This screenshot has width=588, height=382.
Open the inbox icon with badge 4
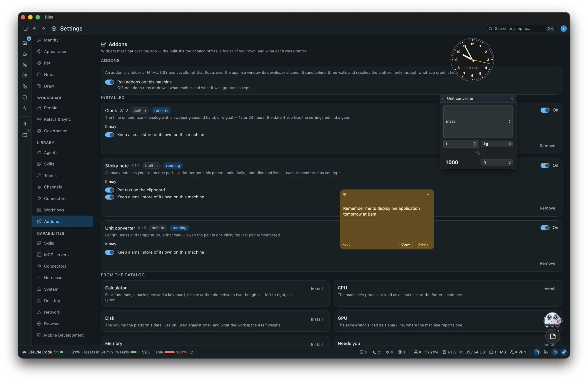pyautogui.click(x=25, y=43)
